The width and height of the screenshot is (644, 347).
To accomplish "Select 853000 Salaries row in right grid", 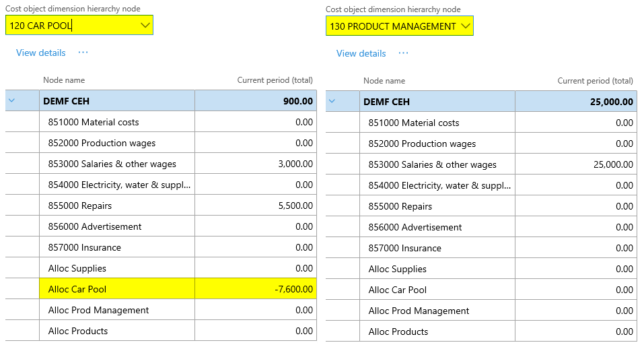I will [432, 164].
